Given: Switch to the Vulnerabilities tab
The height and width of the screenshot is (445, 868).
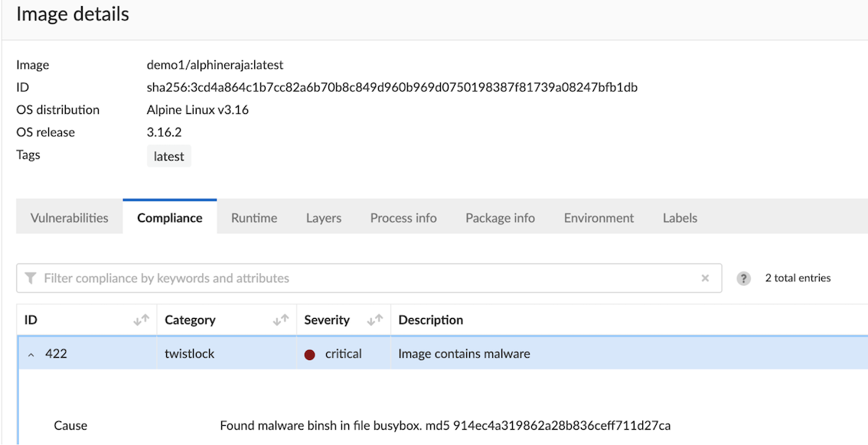Looking at the screenshot, I should [x=69, y=217].
